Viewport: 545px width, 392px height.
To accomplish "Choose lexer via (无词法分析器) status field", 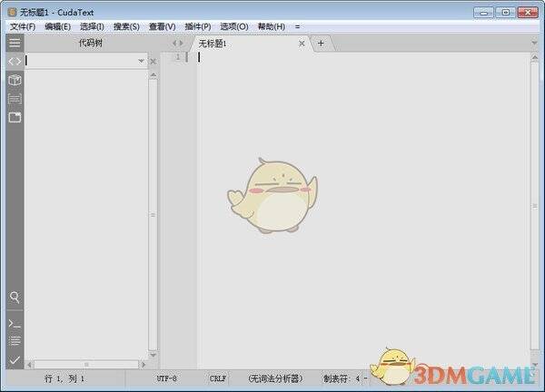I will [x=275, y=378].
